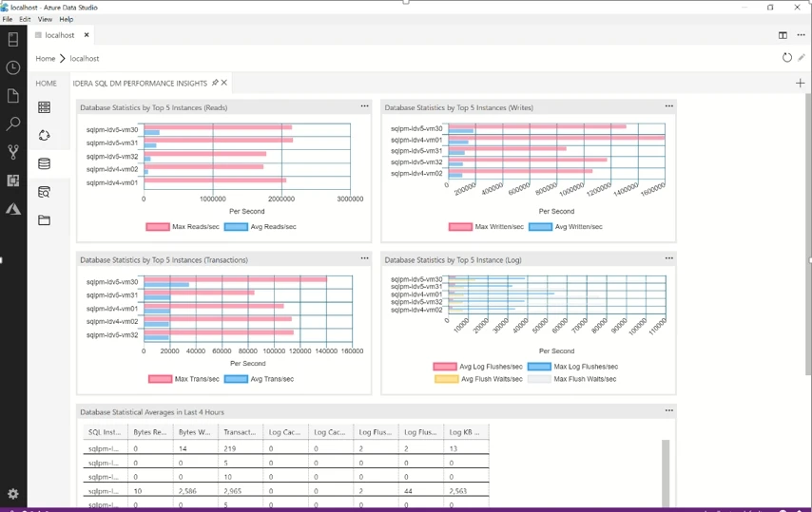
Task: Click the edit pencil icon on dashboard toolbar
Action: click(802, 58)
